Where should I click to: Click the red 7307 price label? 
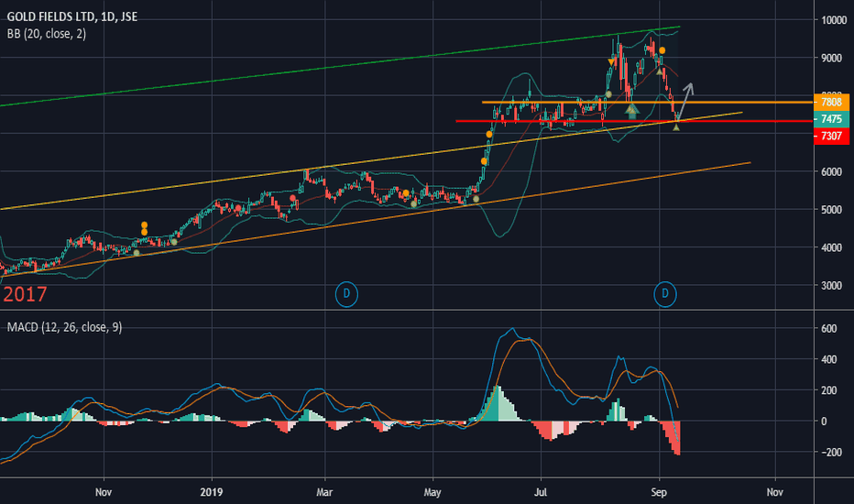tap(831, 136)
